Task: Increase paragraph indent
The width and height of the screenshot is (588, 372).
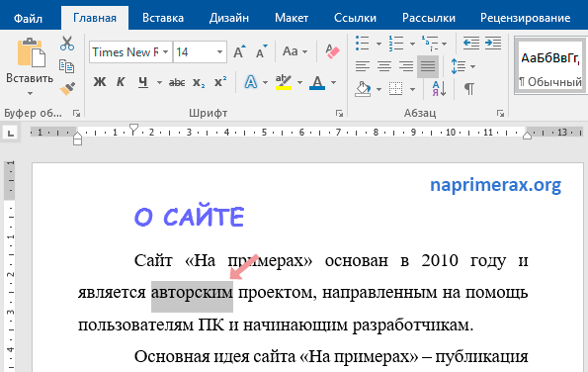Action: (493, 43)
